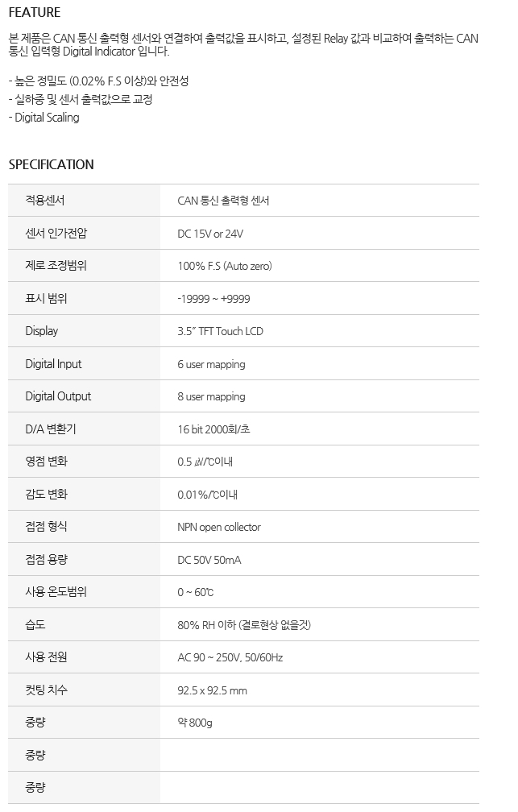Select the 센서 인가전압 label

[x=56, y=233]
